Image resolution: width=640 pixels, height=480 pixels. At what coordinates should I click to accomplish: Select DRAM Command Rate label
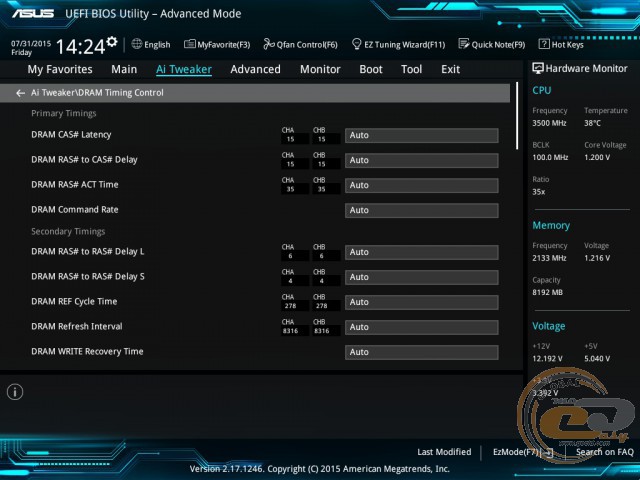click(x=75, y=209)
